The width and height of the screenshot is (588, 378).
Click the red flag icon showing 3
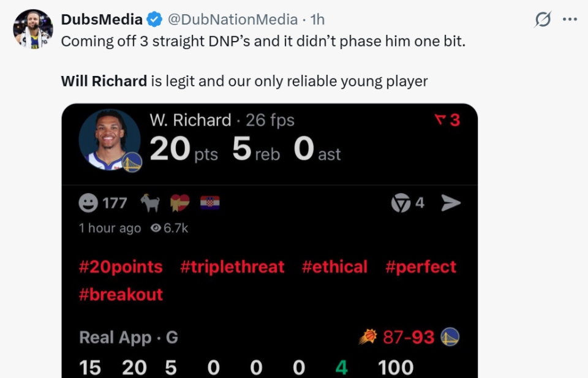[x=439, y=121]
